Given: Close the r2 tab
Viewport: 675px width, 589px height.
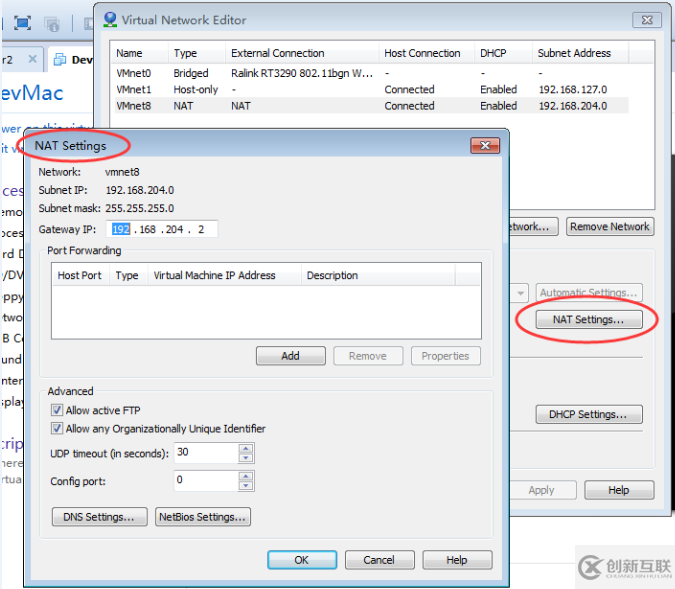Looking at the screenshot, I should [32, 59].
